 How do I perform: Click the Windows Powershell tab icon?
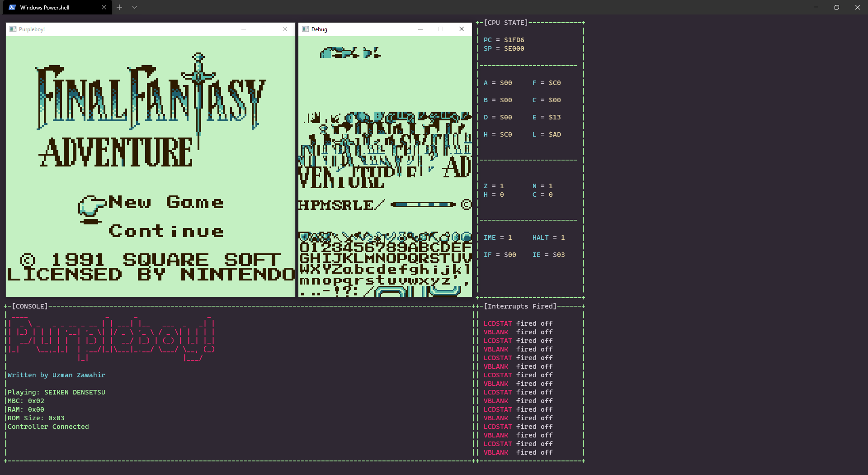12,7
